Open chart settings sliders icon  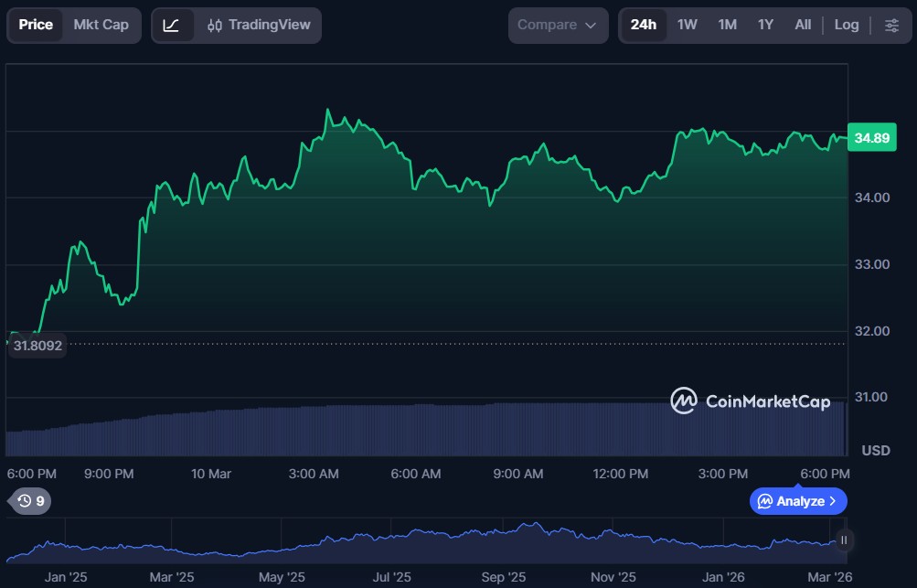point(891,26)
